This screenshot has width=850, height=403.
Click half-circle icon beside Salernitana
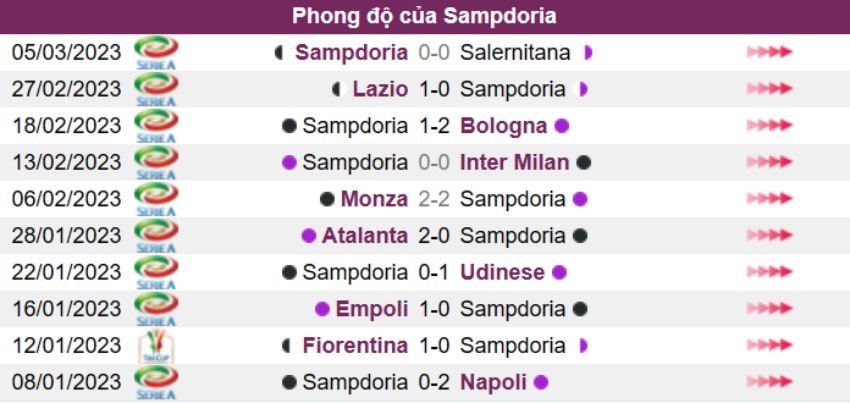point(588,52)
